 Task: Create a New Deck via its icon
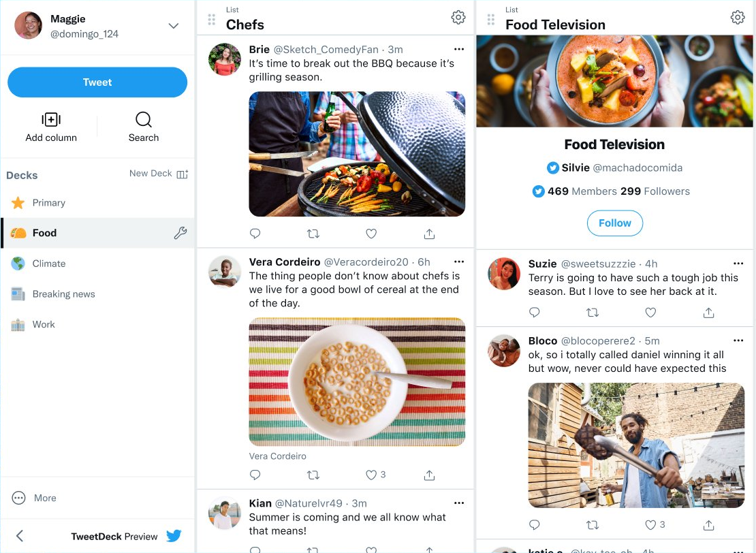pyautogui.click(x=182, y=174)
